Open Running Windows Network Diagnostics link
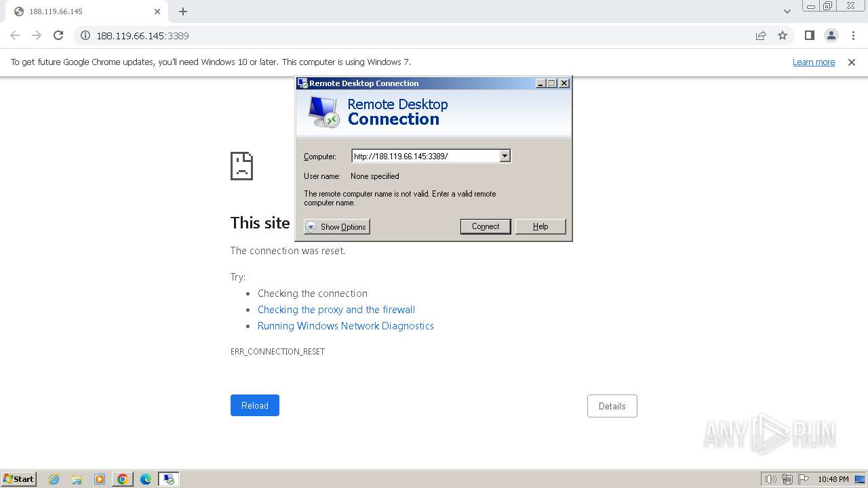This screenshot has height=488, width=868. [x=346, y=326]
